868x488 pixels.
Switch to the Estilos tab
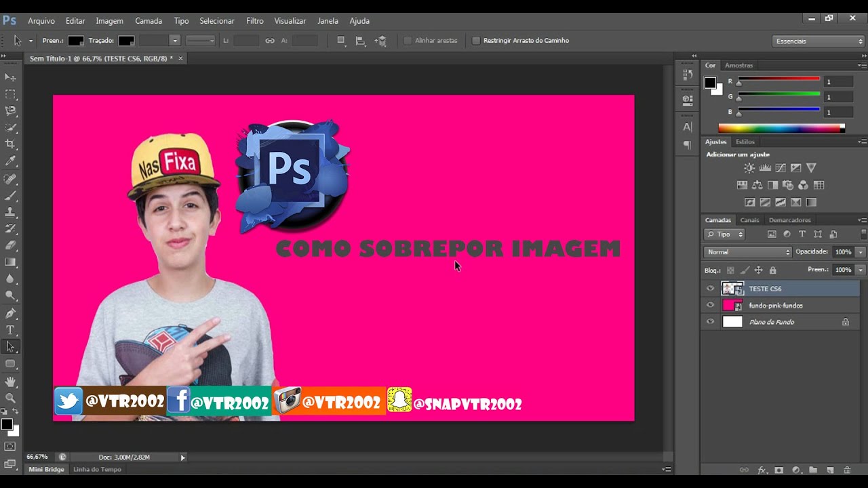click(745, 142)
